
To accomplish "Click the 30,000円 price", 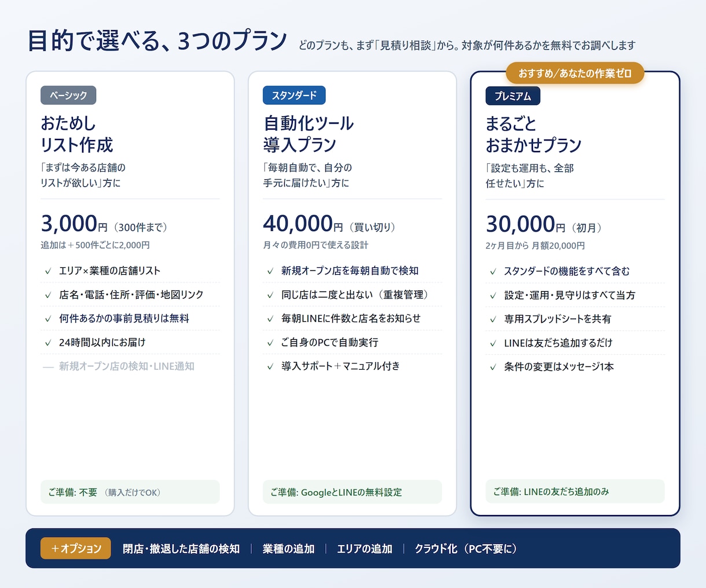I will [x=525, y=224].
